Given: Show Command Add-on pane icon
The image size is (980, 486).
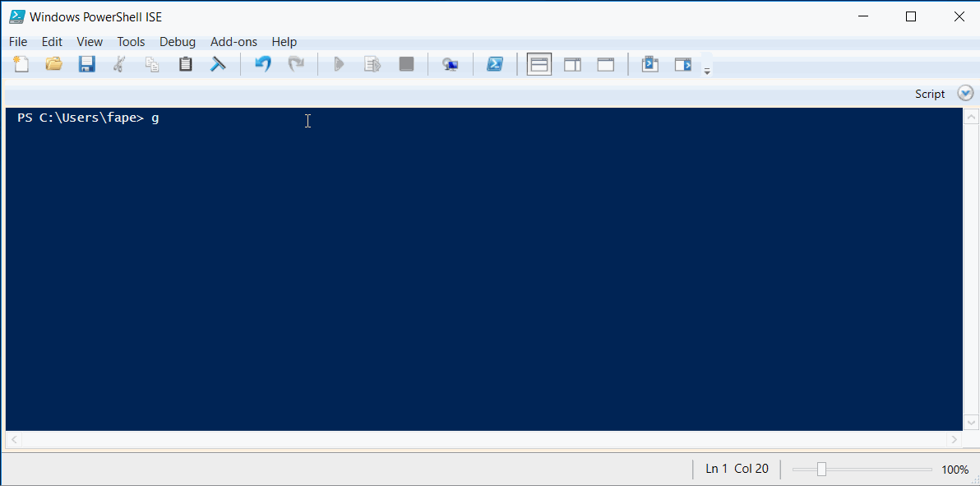Looking at the screenshot, I should 683,64.
